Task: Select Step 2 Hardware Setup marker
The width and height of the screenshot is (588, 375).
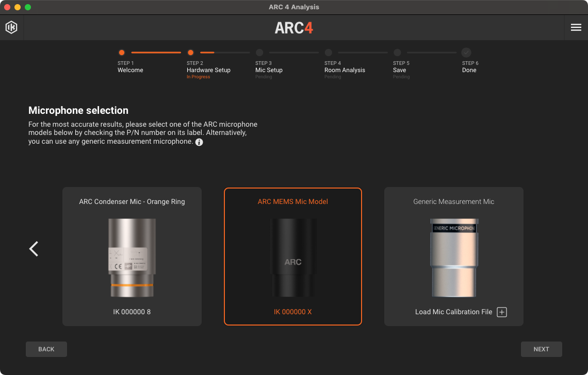Action: [x=190, y=53]
